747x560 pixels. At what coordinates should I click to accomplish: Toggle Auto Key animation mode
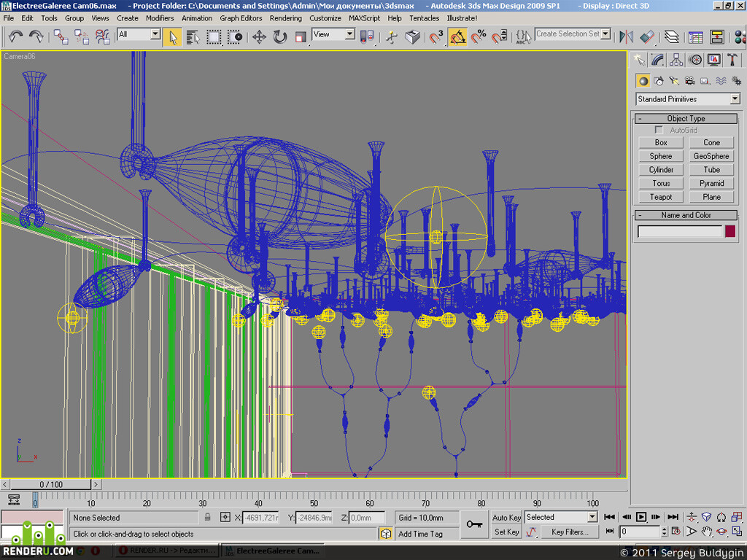point(506,518)
